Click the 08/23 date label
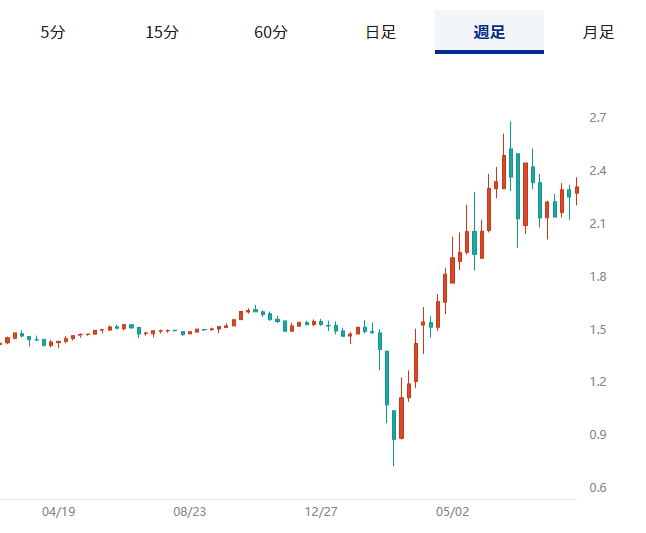 190,512
